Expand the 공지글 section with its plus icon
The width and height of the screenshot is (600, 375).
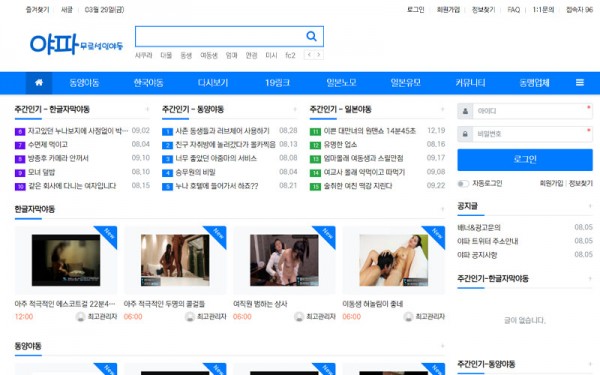590,206
